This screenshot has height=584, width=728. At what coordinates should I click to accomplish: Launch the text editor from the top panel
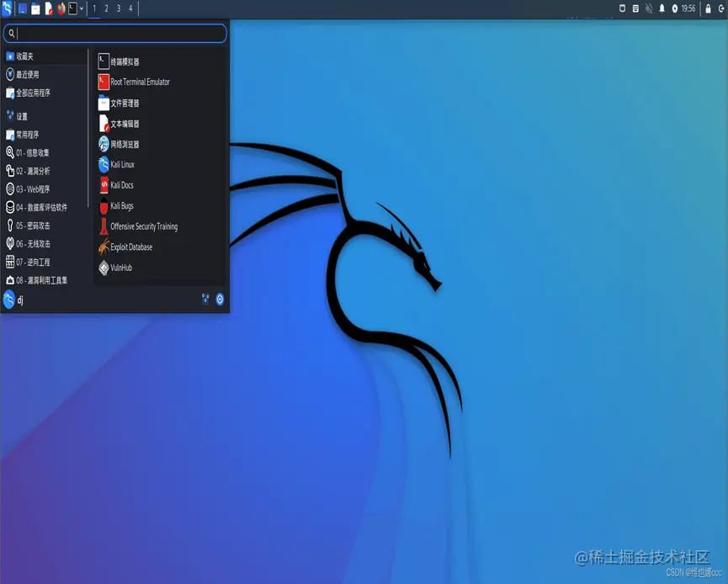coord(48,8)
